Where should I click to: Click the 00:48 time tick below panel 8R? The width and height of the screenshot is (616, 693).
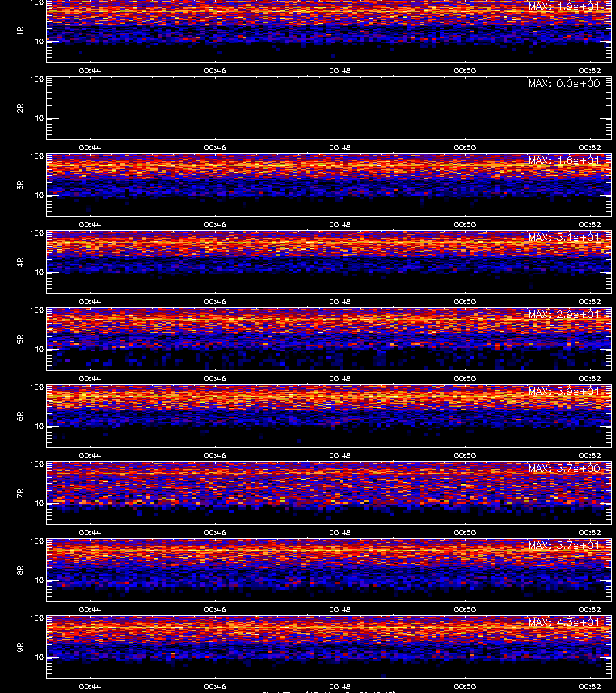click(340, 610)
